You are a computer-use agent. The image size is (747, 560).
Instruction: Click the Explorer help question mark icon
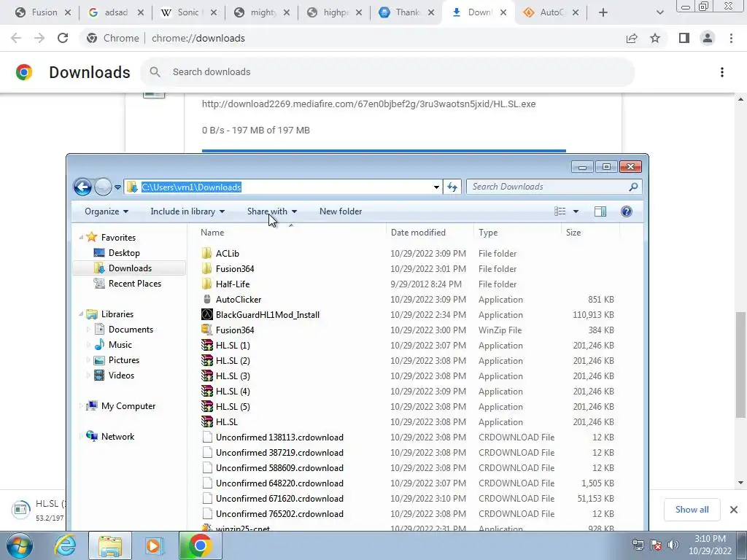(627, 211)
